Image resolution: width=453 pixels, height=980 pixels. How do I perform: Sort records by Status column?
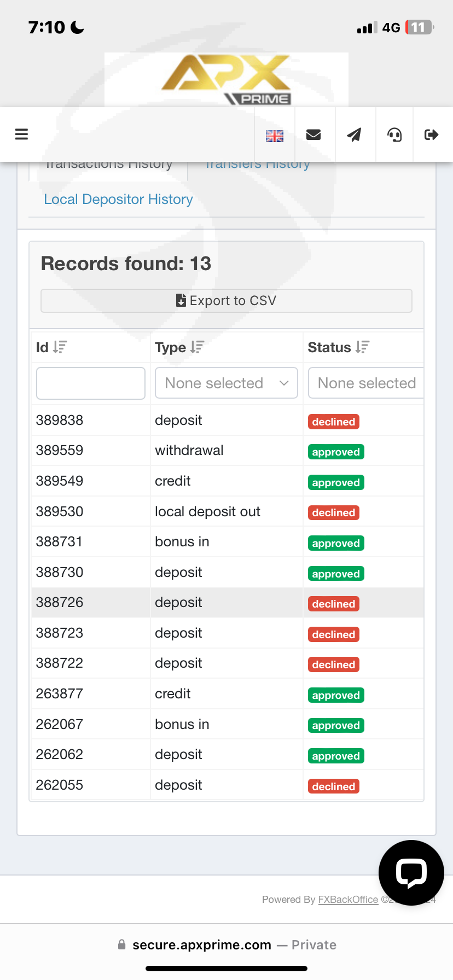(x=362, y=347)
